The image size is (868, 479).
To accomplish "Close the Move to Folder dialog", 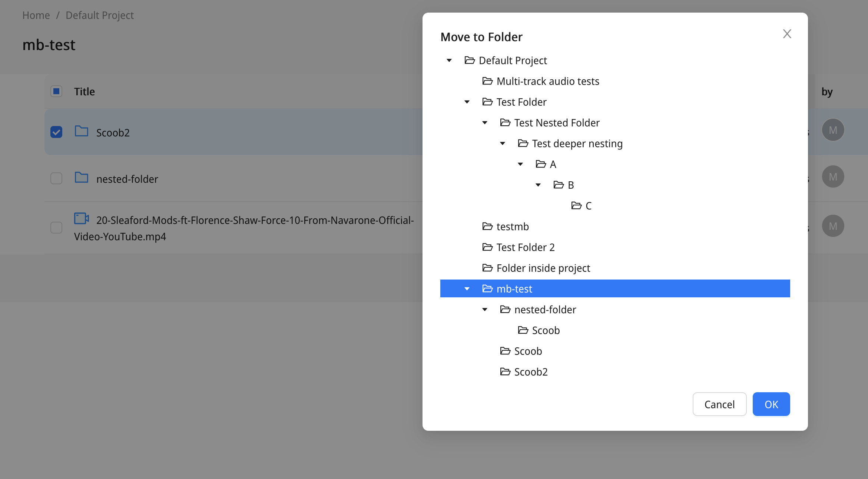I will (x=787, y=34).
